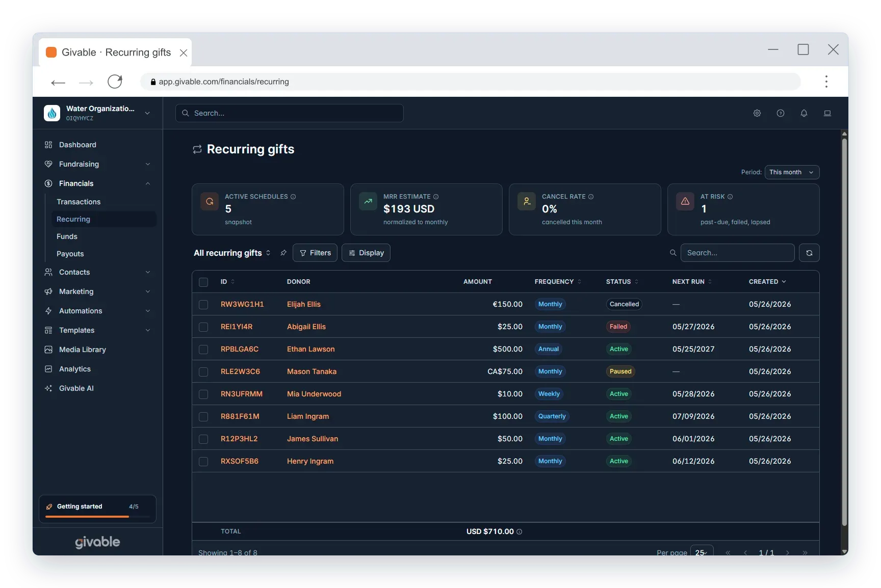Click the main page vertical scrollbar
The height and width of the screenshot is (588, 881).
tap(844, 331)
